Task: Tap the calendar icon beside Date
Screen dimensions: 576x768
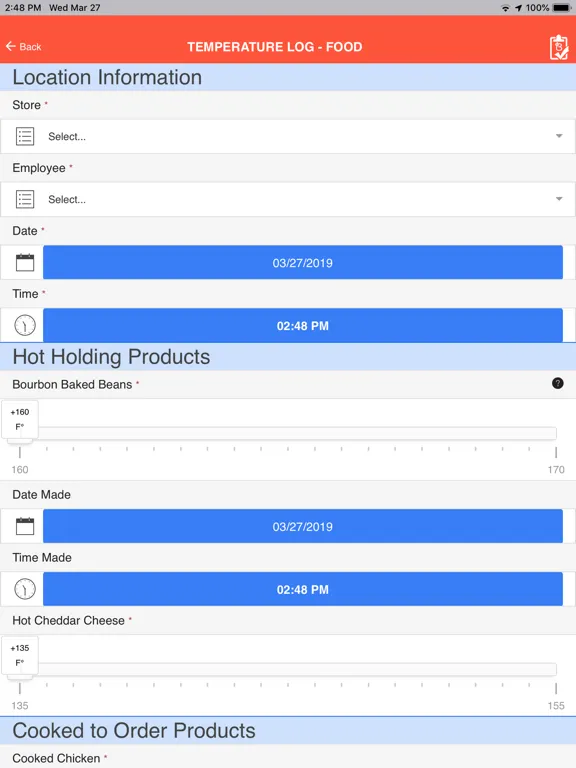Action: tap(25, 263)
